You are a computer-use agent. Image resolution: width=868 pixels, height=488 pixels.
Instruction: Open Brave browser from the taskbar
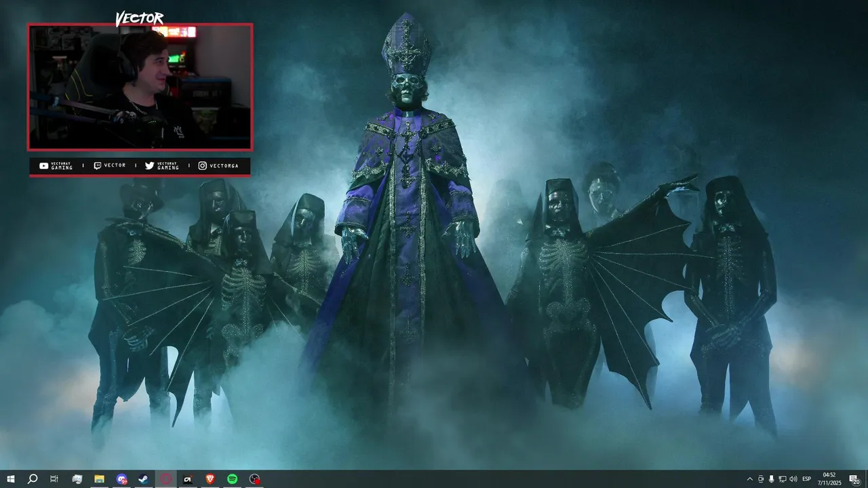click(x=210, y=479)
